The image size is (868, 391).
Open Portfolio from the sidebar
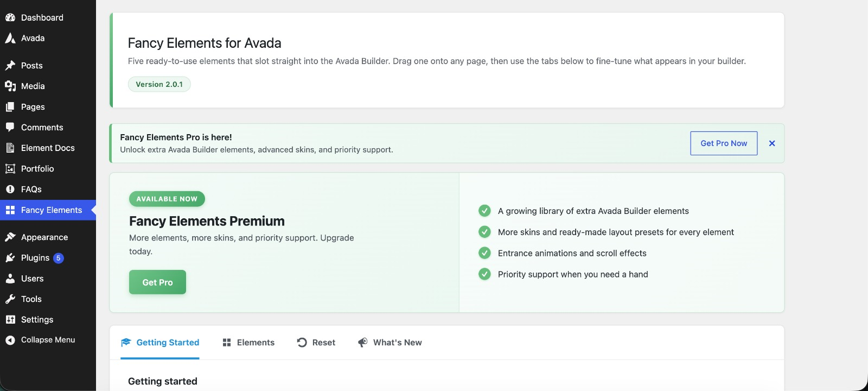click(48, 168)
